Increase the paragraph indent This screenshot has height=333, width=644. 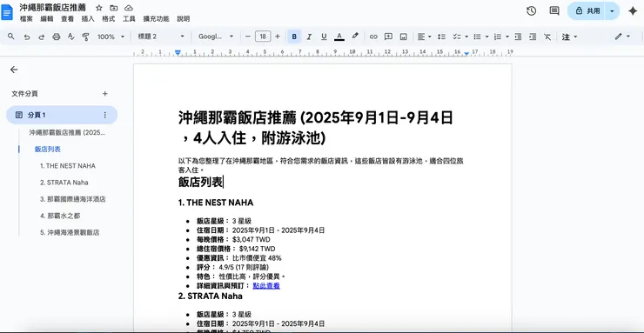point(533,37)
